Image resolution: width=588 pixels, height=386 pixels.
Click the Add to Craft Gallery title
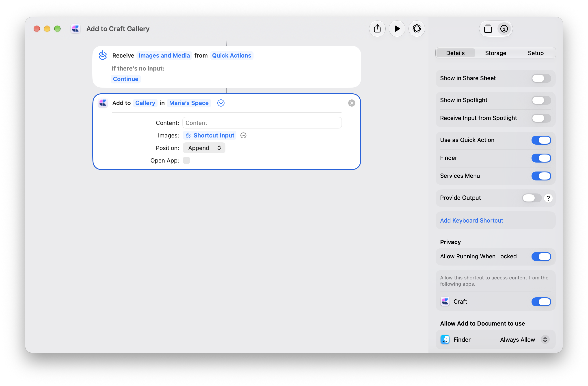tap(118, 29)
